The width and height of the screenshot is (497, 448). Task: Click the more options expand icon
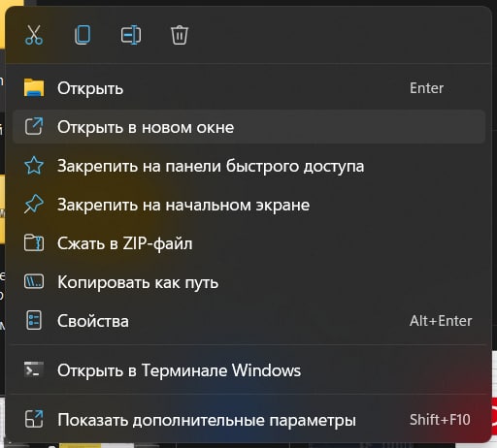[34, 419]
